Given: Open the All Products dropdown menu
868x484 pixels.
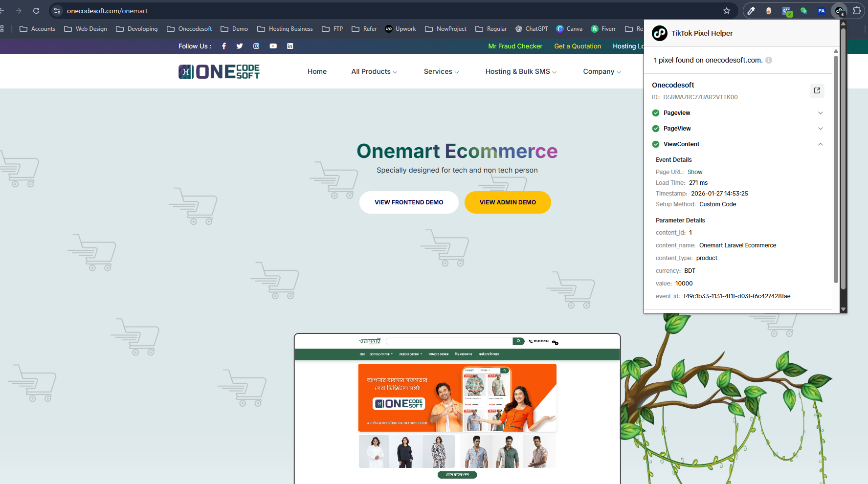Looking at the screenshot, I should click(x=374, y=71).
